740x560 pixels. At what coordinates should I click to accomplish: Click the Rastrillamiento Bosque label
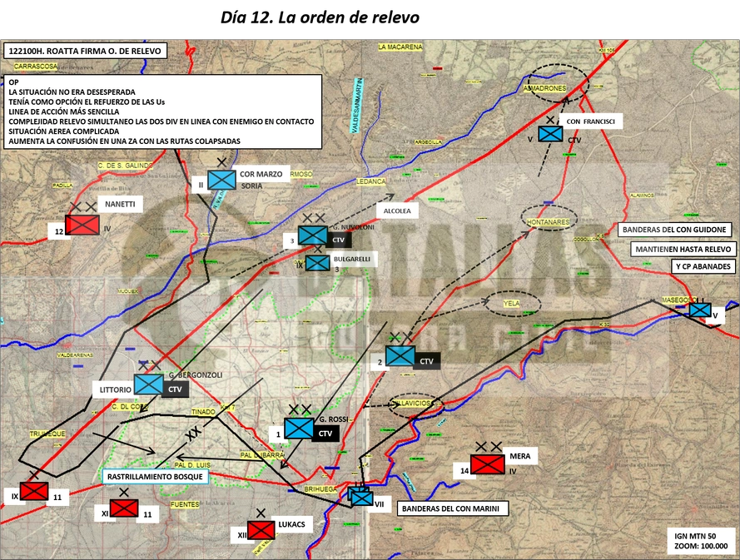[x=155, y=477]
